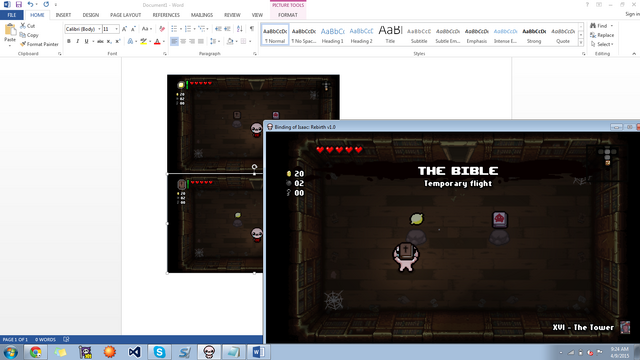Viewport: 640px width, 360px height.
Task: Apply the No Spacing style
Action: click(x=304, y=35)
